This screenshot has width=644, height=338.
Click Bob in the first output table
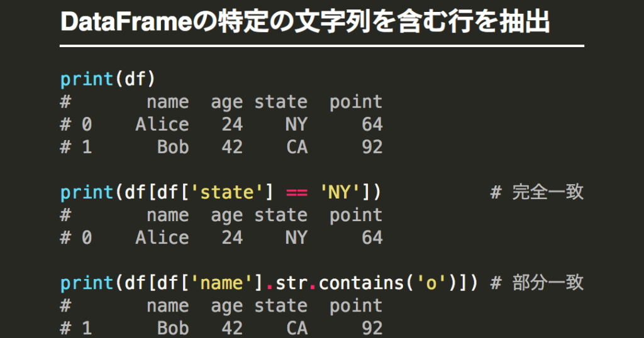pos(173,147)
